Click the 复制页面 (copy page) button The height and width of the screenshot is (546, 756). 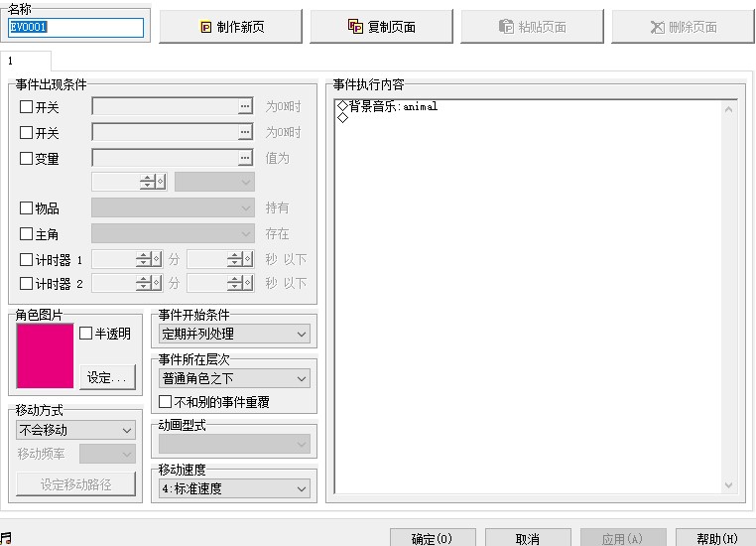(x=381, y=27)
